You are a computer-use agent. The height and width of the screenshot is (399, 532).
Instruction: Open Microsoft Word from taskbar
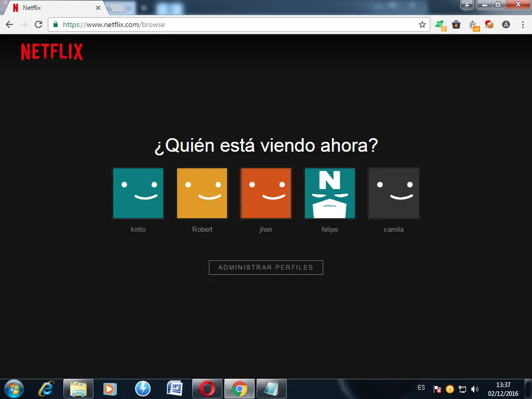pos(175,389)
